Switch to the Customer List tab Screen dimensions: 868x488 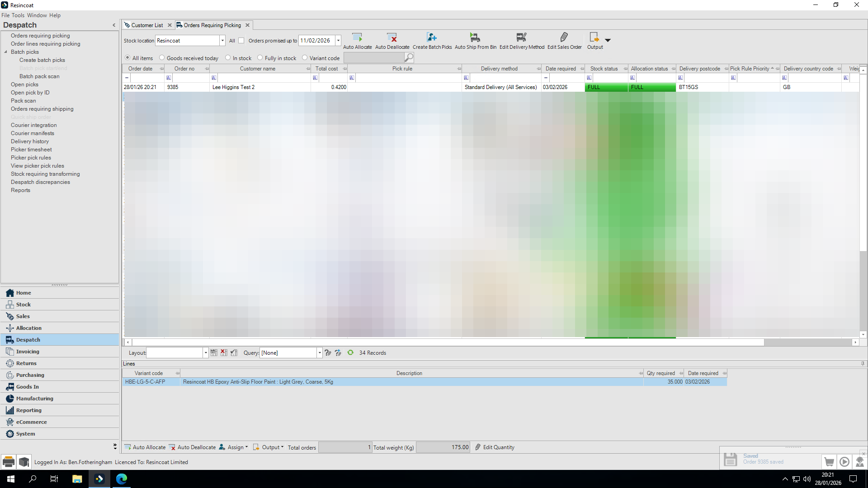click(147, 25)
